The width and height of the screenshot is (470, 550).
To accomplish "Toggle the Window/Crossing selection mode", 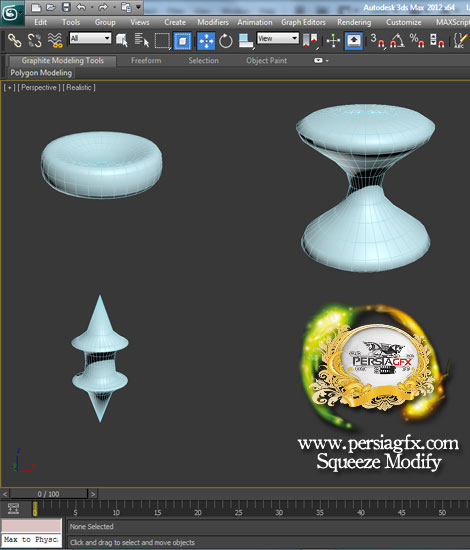I will (182, 41).
